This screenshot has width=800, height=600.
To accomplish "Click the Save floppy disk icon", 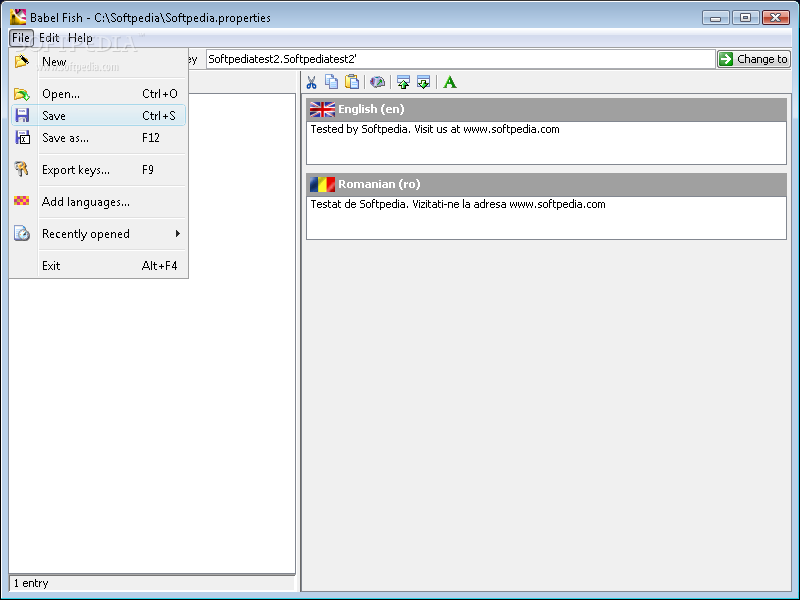I will 22,115.
